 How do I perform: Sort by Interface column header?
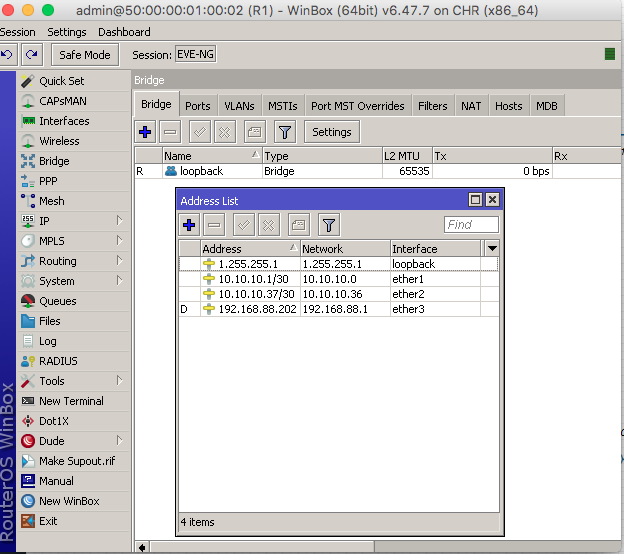click(x=435, y=249)
